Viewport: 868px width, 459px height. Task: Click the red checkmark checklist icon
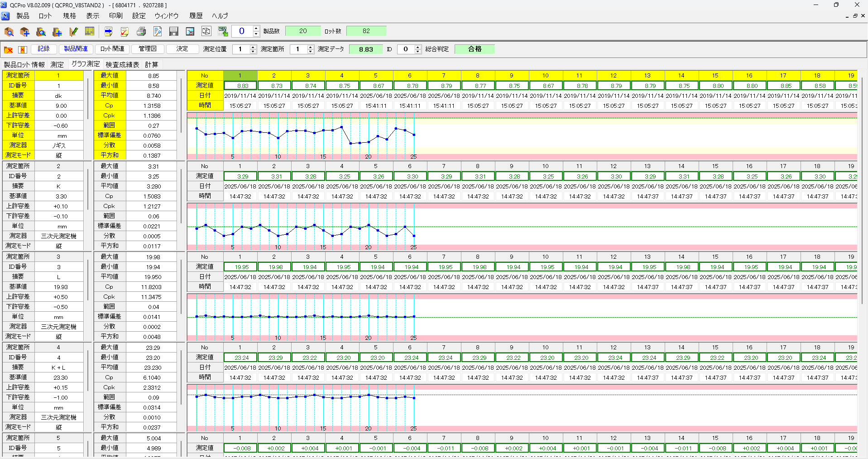[x=125, y=31]
